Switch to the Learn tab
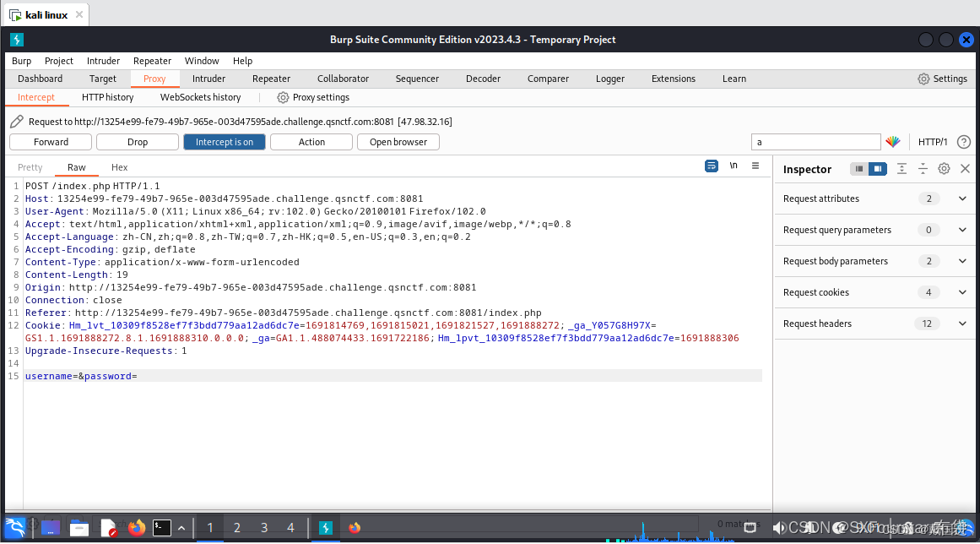The image size is (980, 544). 734,79
